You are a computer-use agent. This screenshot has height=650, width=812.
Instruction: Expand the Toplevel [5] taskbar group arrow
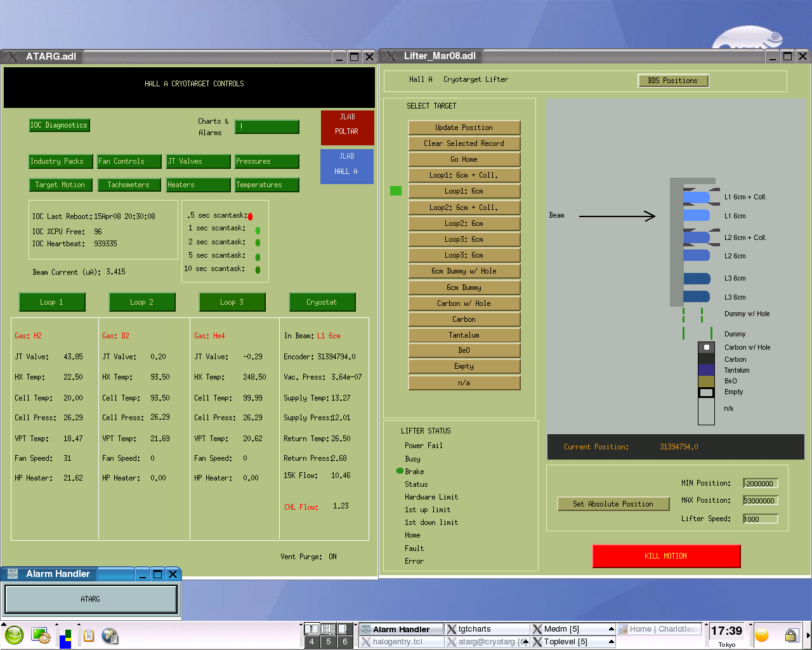point(612,642)
